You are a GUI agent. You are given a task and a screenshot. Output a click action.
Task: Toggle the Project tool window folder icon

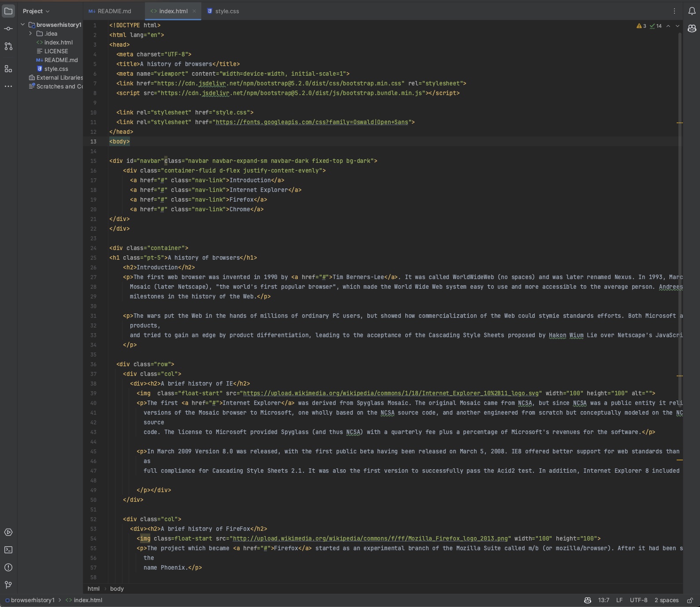(x=8, y=11)
